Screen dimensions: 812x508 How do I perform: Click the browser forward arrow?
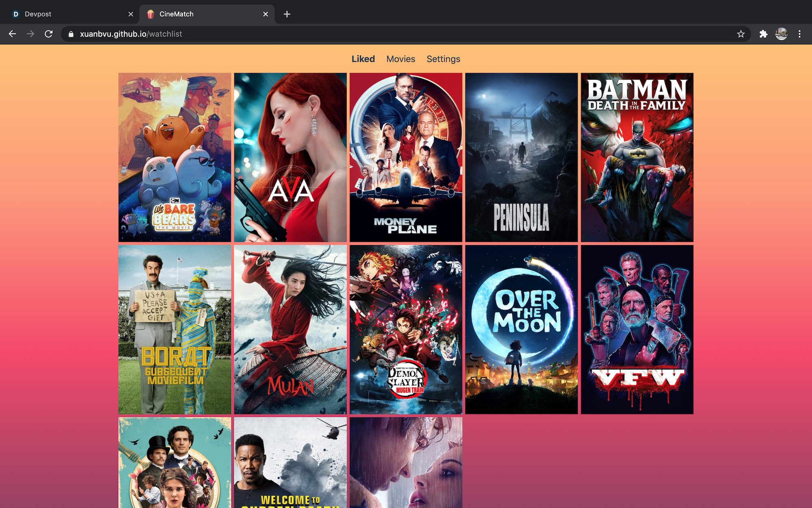pos(30,34)
